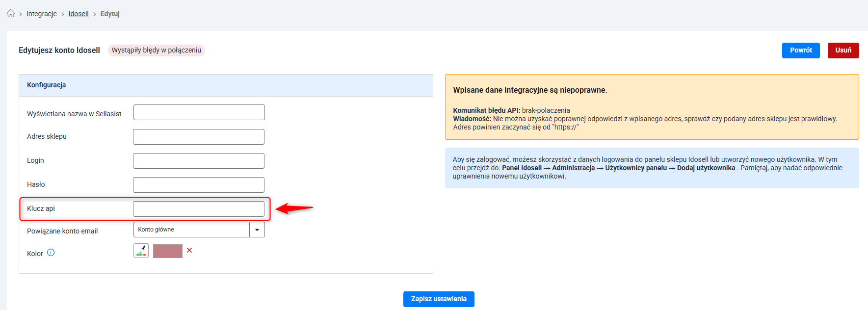The height and width of the screenshot is (310, 868).
Task: Remove the selected color with red X
Action: [x=189, y=250]
